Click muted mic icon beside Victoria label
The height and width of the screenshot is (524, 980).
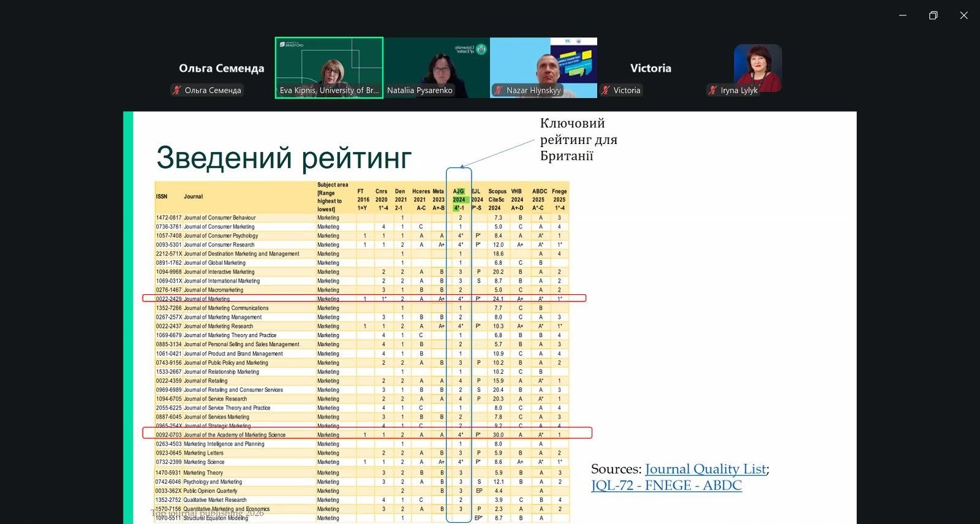tap(606, 90)
